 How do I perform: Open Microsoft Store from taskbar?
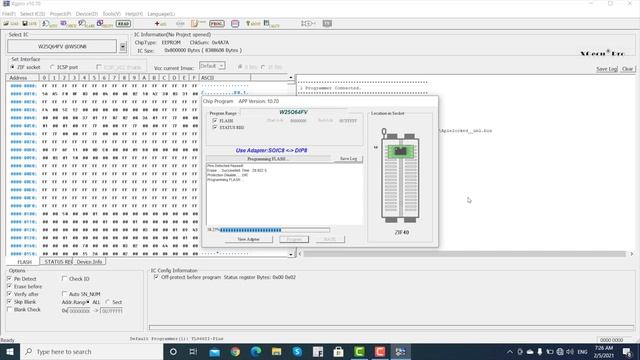(x=338, y=351)
